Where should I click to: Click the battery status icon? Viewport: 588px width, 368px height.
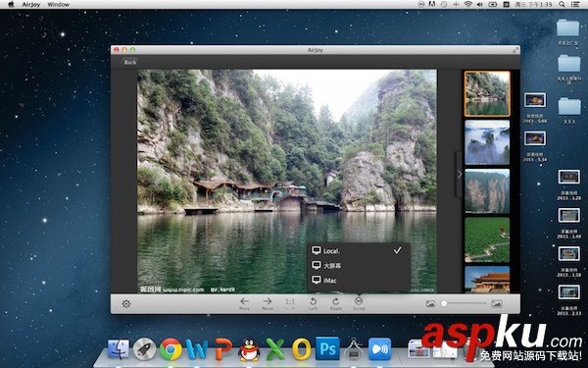[492, 4]
